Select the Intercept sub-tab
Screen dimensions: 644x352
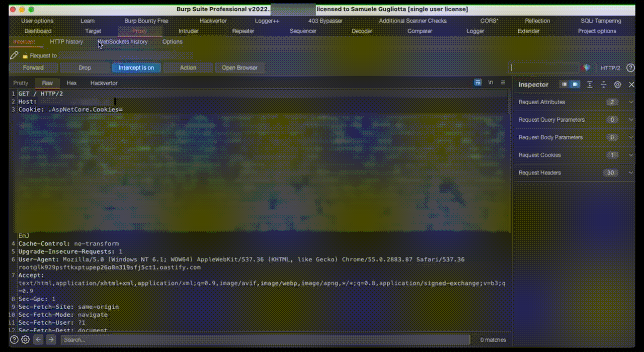(24, 42)
